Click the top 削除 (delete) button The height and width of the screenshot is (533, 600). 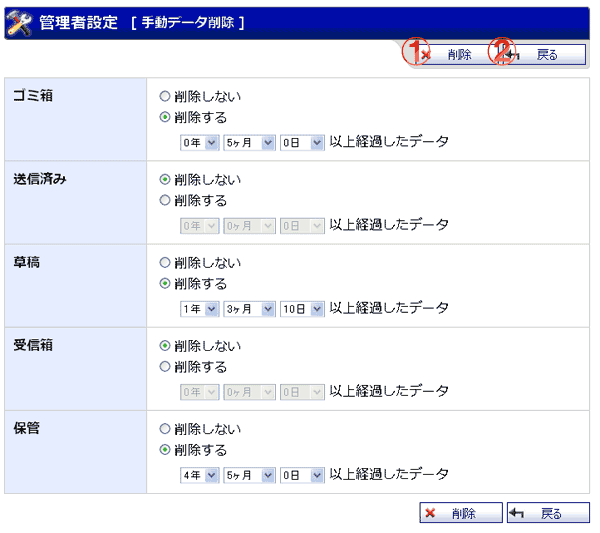click(458, 55)
